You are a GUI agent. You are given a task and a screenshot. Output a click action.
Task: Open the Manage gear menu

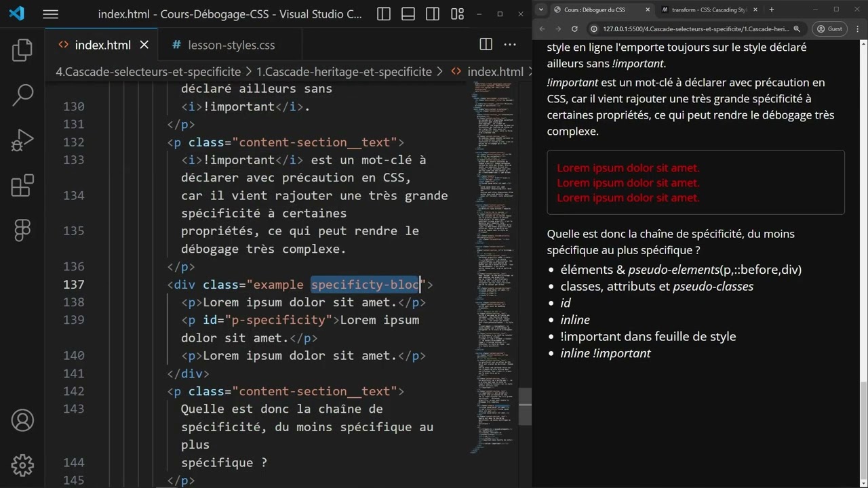(22, 465)
